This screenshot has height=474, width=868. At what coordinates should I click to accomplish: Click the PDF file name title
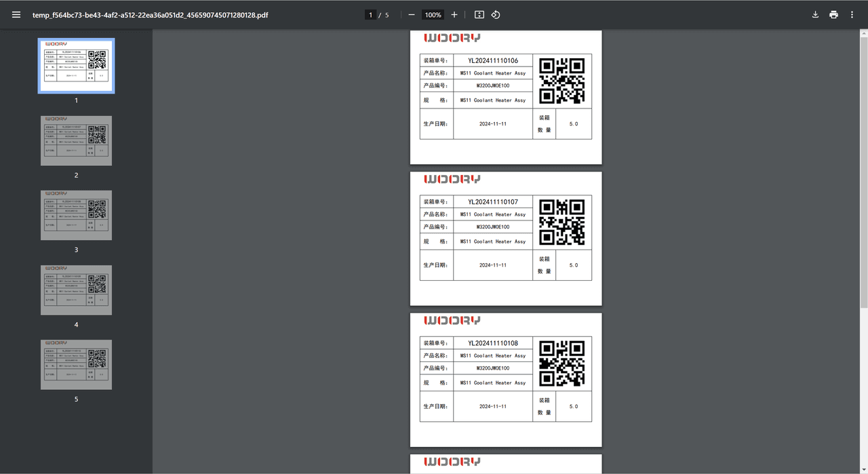click(151, 15)
